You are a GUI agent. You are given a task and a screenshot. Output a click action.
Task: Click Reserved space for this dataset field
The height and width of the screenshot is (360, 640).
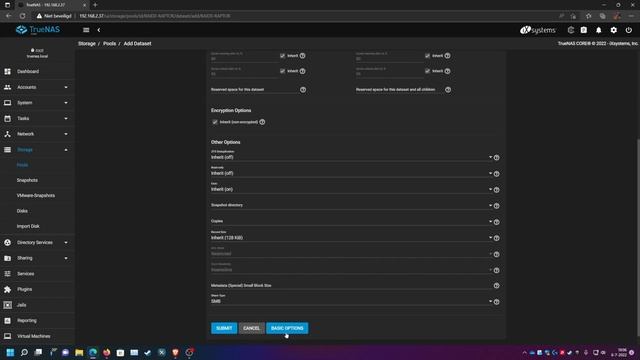pos(254,89)
